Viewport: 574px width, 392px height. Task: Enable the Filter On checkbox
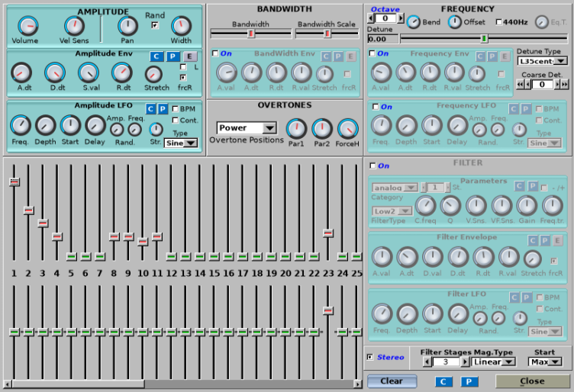click(x=372, y=165)
